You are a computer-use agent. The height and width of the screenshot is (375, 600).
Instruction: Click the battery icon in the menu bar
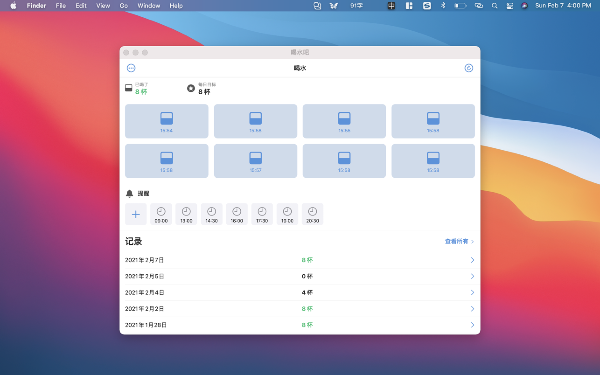[460, 6]
